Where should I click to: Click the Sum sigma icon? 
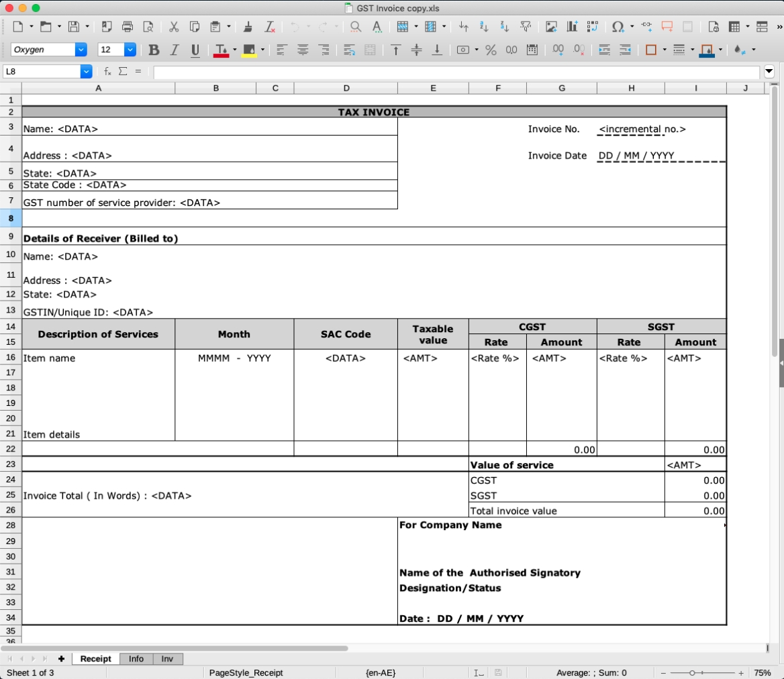pyautogui.click(x=123, y=71)
